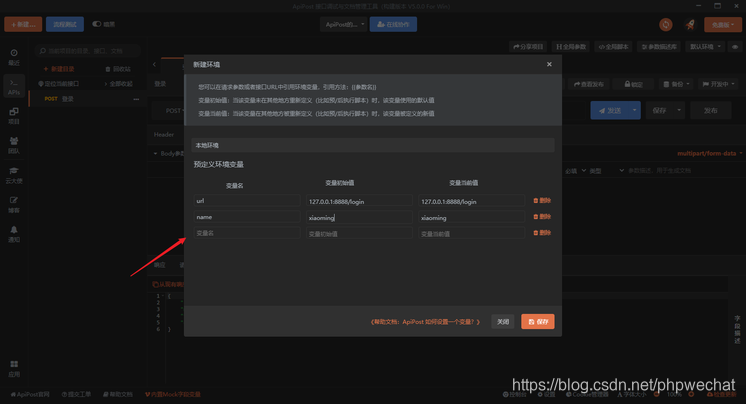This screenshot has width=746, height=404.
Task: Click the url current value field
Action: point(471,201)
